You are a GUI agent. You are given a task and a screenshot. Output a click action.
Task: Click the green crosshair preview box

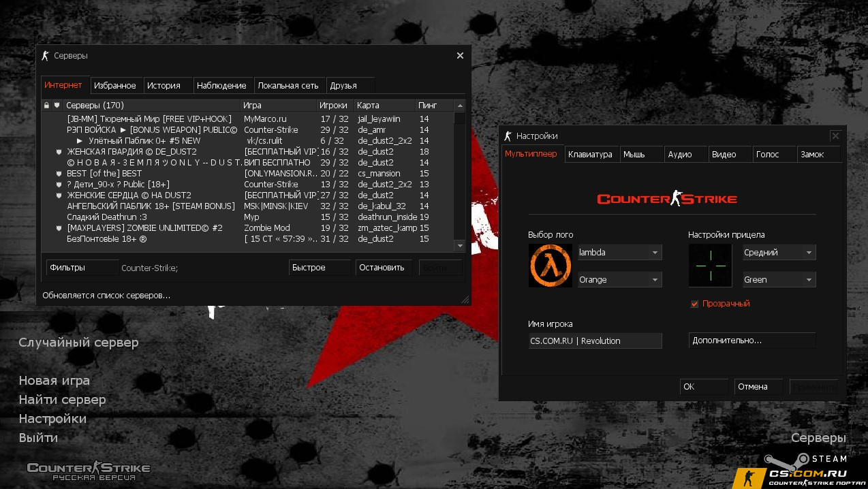710,266
